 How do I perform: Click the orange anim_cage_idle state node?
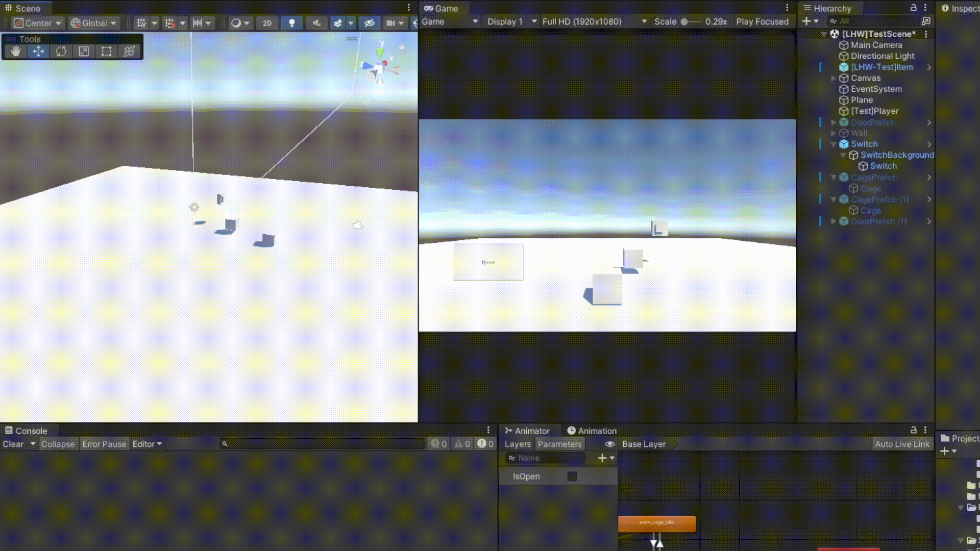tap(656, 523)
